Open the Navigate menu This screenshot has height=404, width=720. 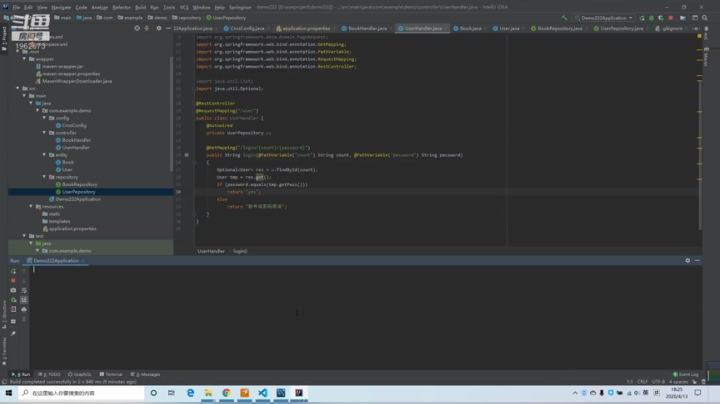(x=61, y=7)
